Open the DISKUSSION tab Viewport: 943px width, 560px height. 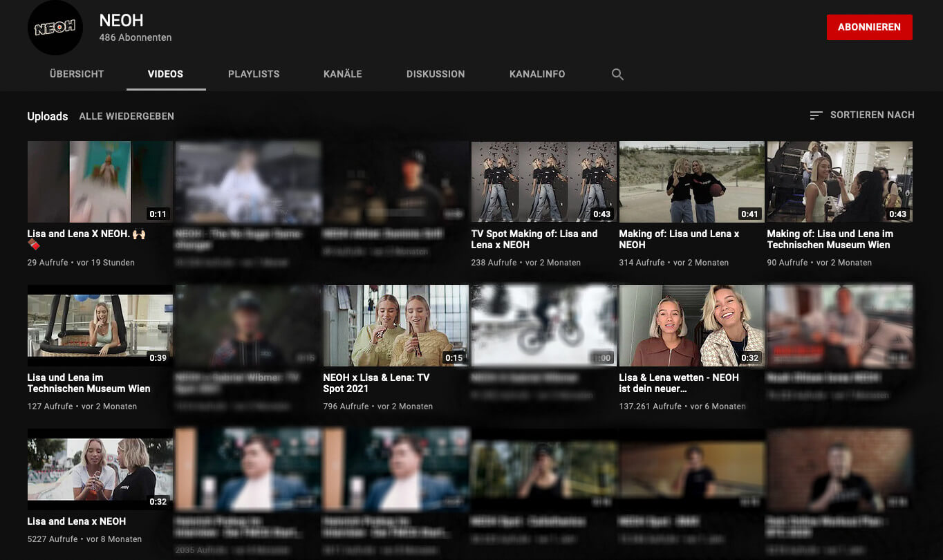coord(436,74)
